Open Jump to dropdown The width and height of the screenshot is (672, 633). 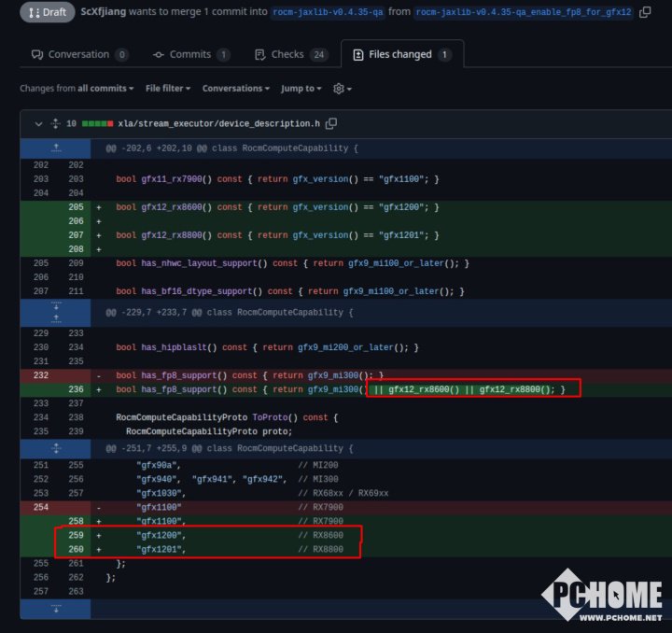point(301,89)
